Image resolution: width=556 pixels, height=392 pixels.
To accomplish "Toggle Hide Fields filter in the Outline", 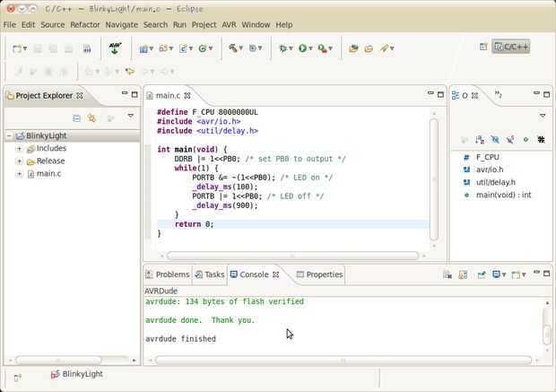I will click(495, 140).
